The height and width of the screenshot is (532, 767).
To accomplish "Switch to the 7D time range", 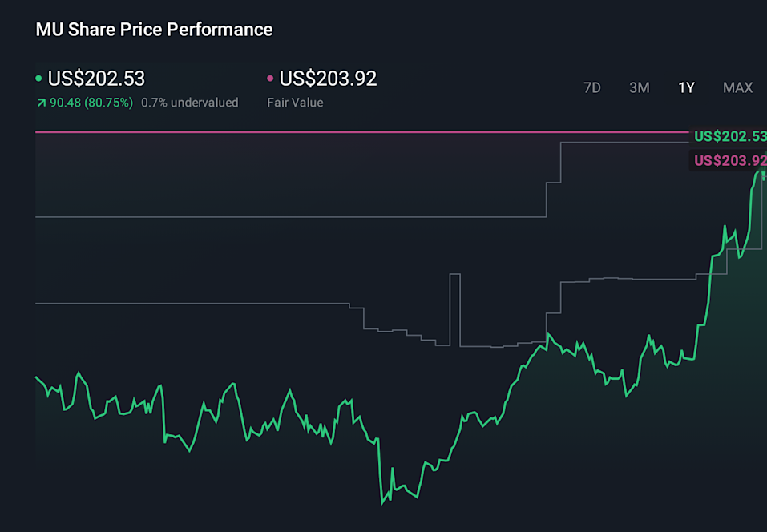I will click(x=592, y=87).
